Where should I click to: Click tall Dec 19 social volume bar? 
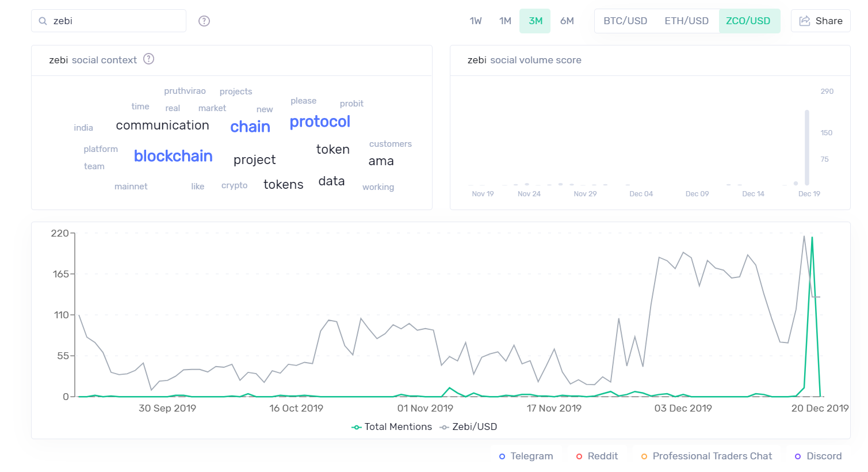[807, 147]
